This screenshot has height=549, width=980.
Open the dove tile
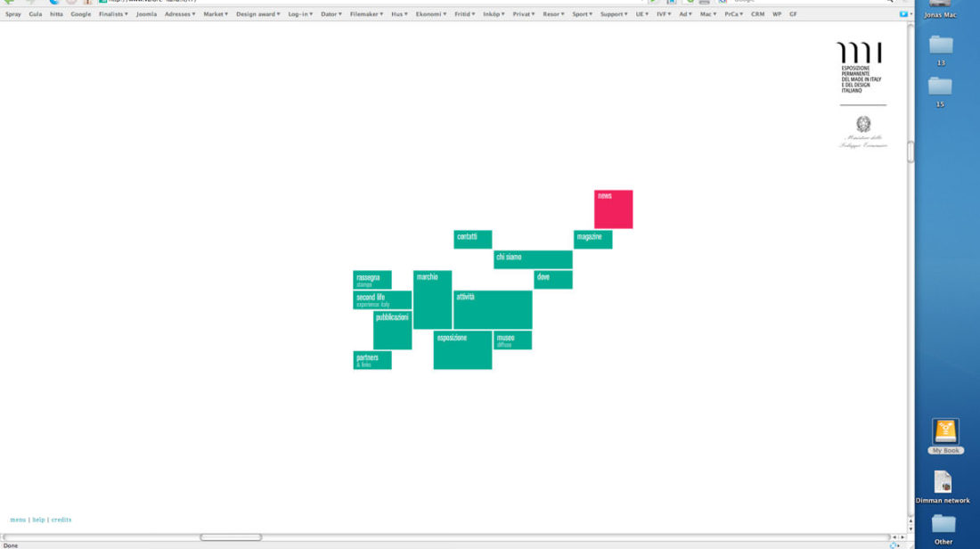point(553,280)
